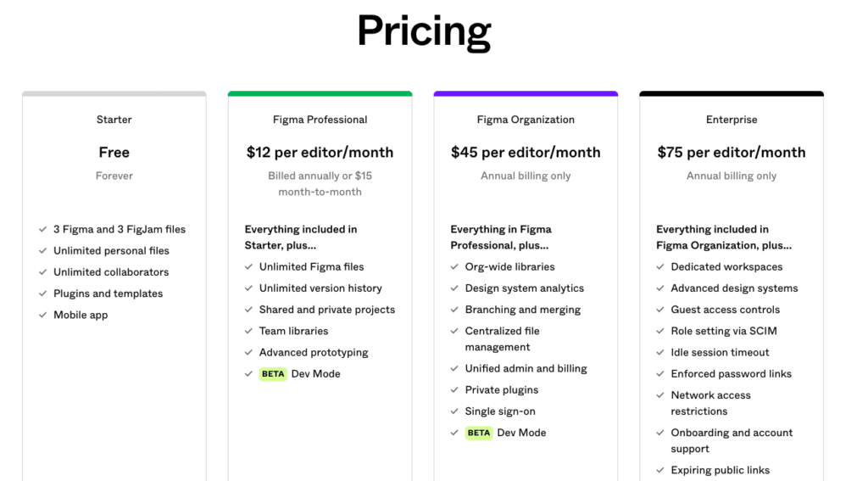Select the Figma Organization plan heading
Screen dimensions: 868x481
click(x=526, y=120)
